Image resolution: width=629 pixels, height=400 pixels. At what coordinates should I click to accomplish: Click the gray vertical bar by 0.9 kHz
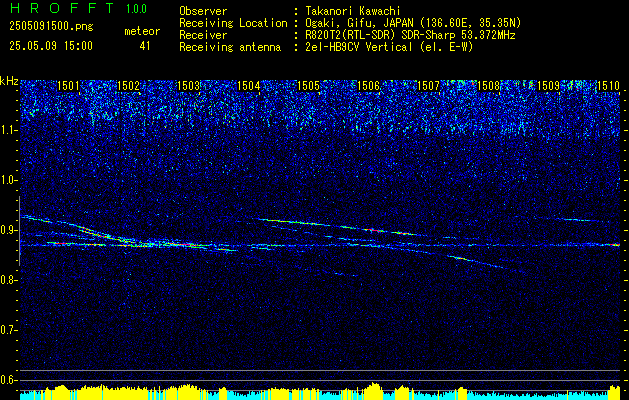(x=19, y=231)
